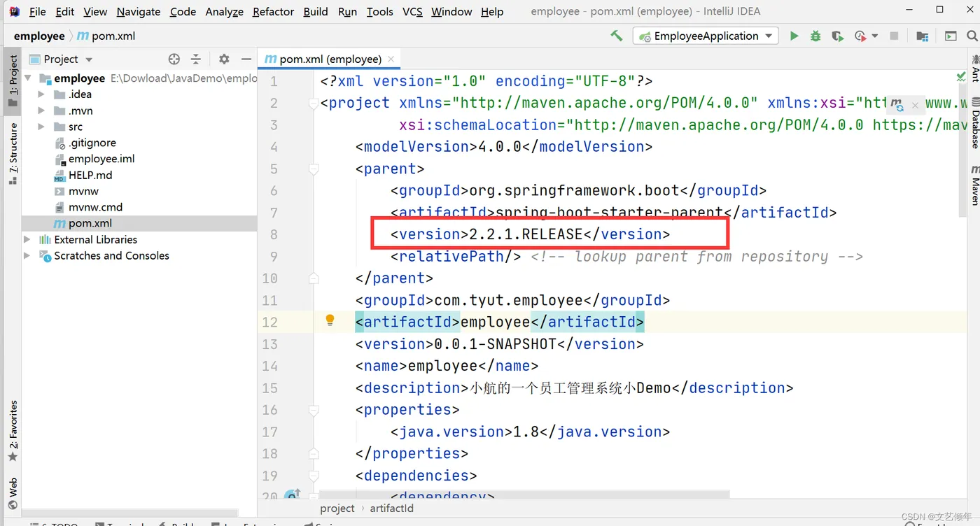Open Search Everywhere magnifier icon
Screen dimensions: 980x526
[972, 36]
